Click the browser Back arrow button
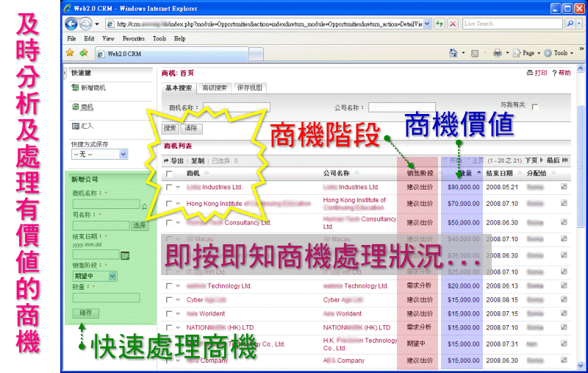This screenshot has height=373, width=588. pos(71,24)
